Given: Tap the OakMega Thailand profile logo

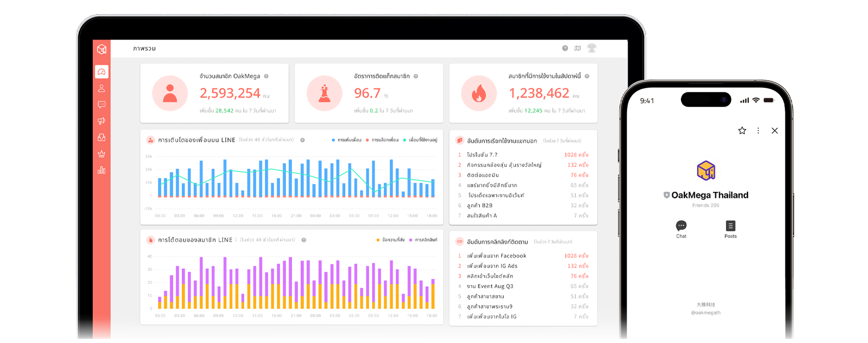Looking at the screenshot, I should pos(706,170).
